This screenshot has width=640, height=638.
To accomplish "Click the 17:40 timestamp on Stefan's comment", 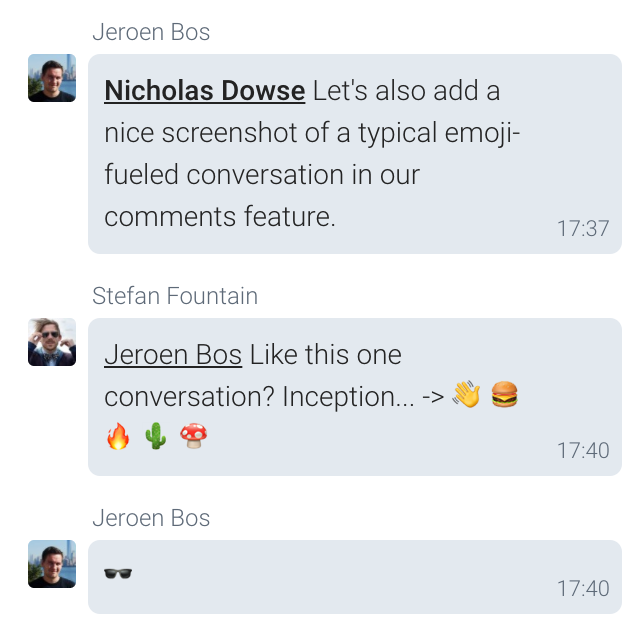I will click(583, 451).
